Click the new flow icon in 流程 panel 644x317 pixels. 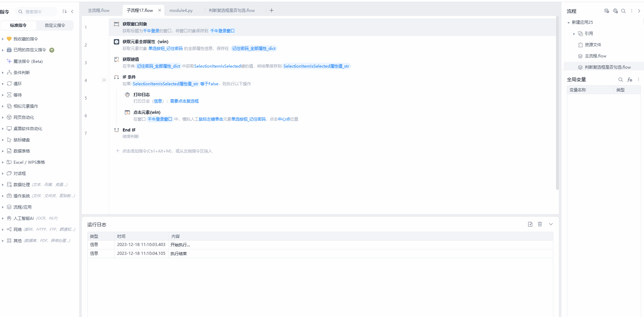pyautogui.click(x=606, y=11)
